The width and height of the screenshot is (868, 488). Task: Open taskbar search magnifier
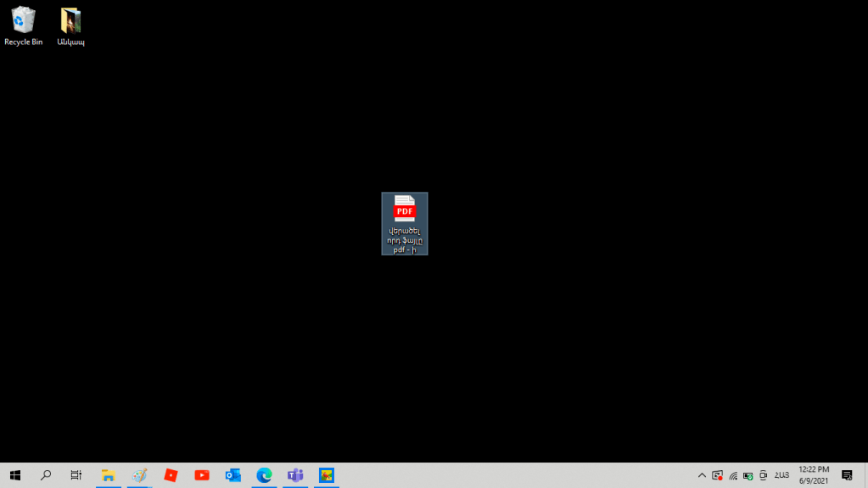[46, 475]
